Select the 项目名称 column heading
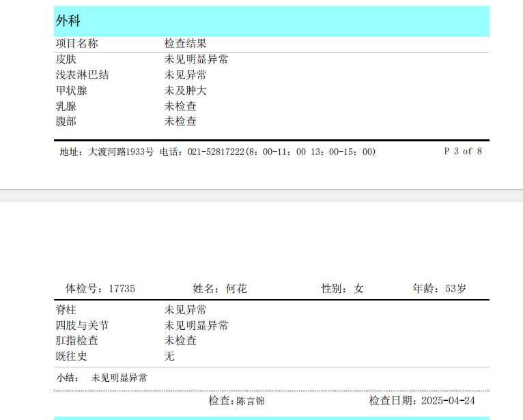 coord(76,44)
